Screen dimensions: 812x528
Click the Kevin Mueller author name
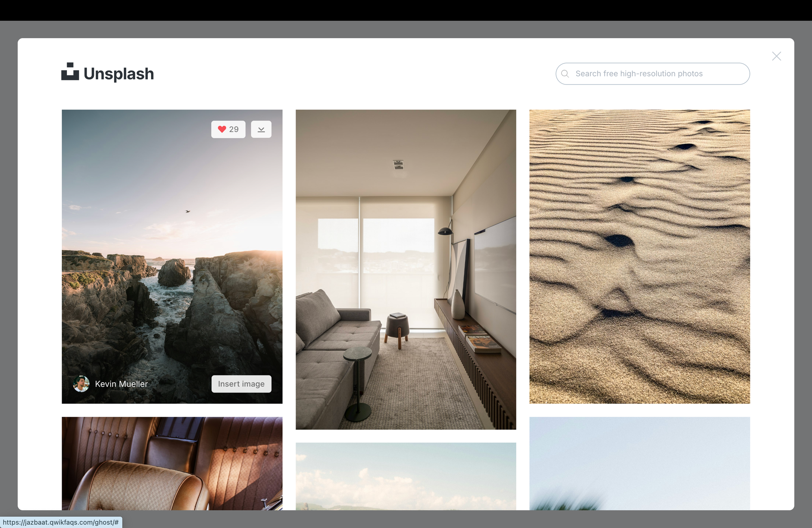(x=121, y=384)
